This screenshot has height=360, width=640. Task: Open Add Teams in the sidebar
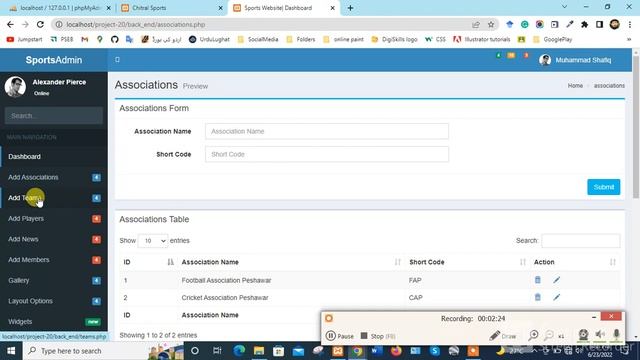pos(54,198)
